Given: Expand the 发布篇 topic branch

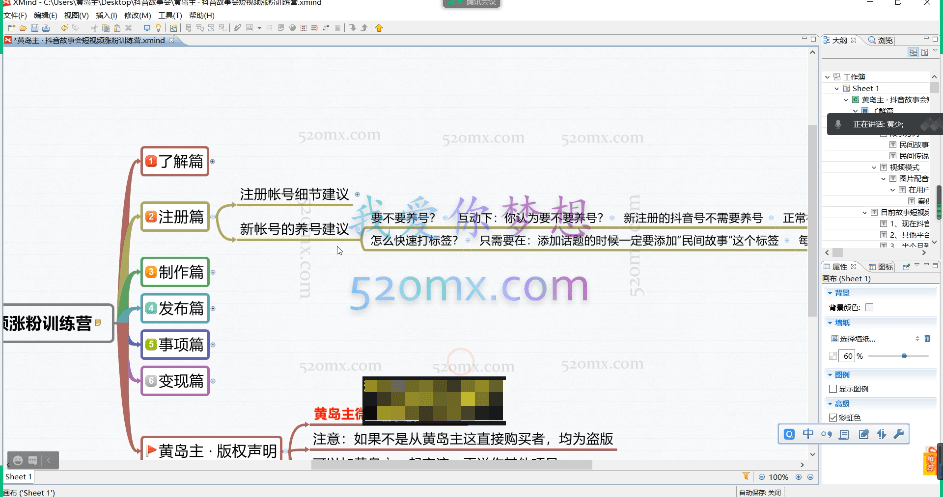Looking at the screenshot, I should [213, 308].
